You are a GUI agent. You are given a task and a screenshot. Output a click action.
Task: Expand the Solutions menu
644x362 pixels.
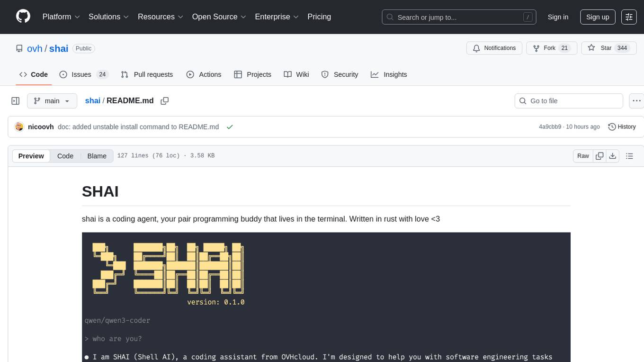coord(108,17)
